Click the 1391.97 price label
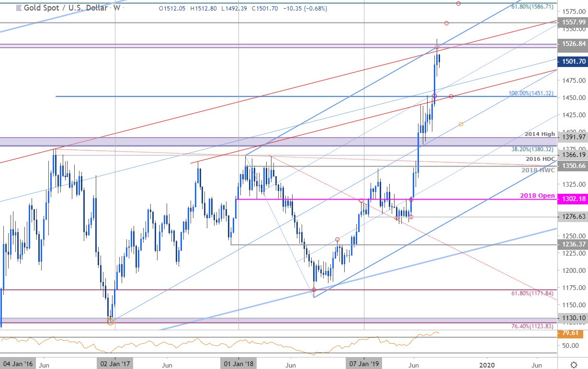The image size is (588, 369). (x=573, y=137)
